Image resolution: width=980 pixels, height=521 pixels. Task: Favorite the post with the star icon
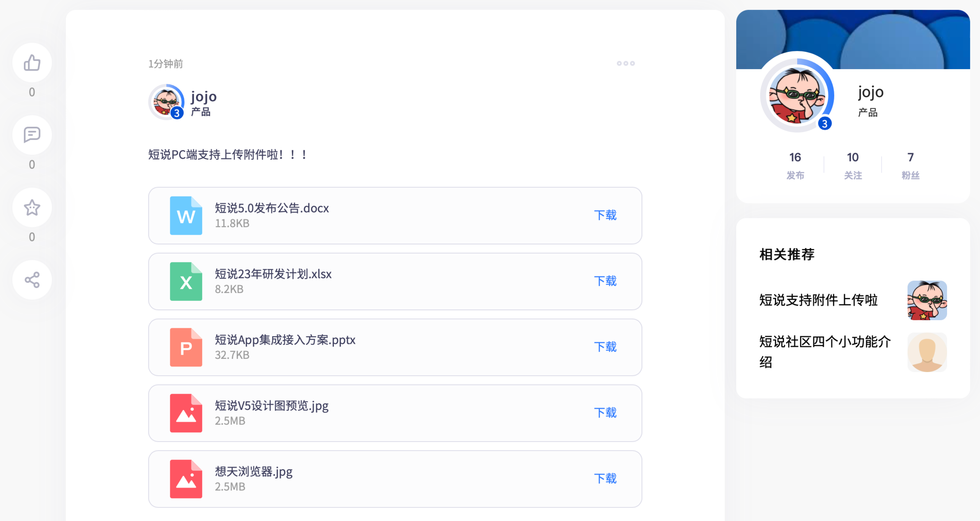(x=32, y=207)
